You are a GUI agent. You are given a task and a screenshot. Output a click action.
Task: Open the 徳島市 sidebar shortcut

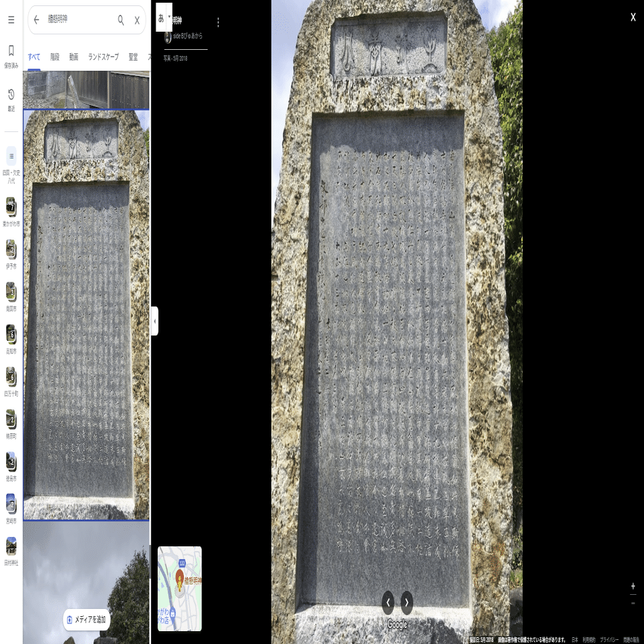click(x=11, y=467)
